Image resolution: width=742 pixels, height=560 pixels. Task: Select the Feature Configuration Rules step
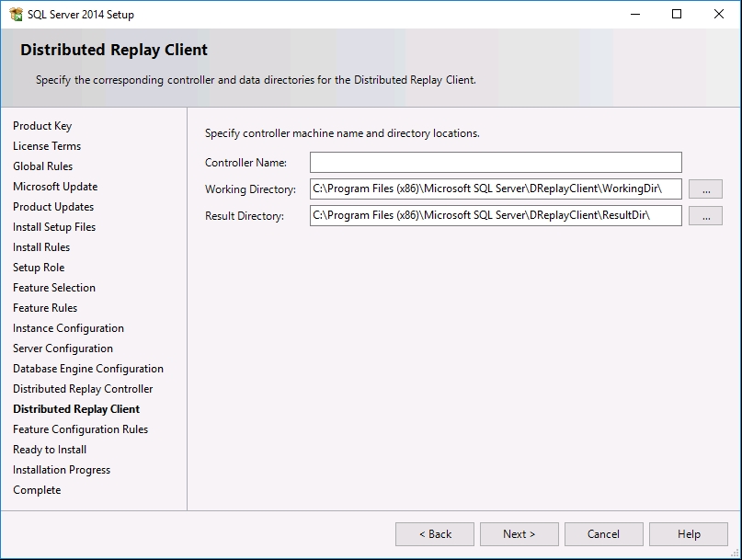pos(80,429)
